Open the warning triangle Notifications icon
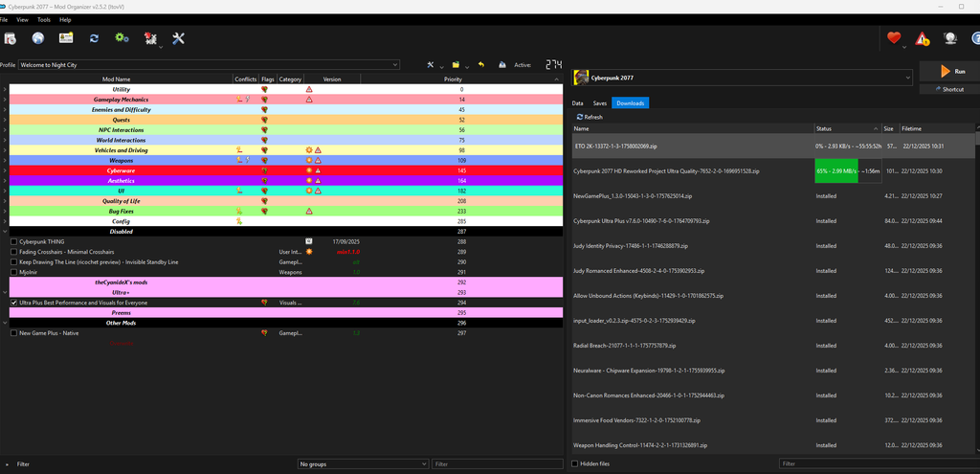Image resolution: width=980 pixels, height=474 pixels. coord(922,39)
